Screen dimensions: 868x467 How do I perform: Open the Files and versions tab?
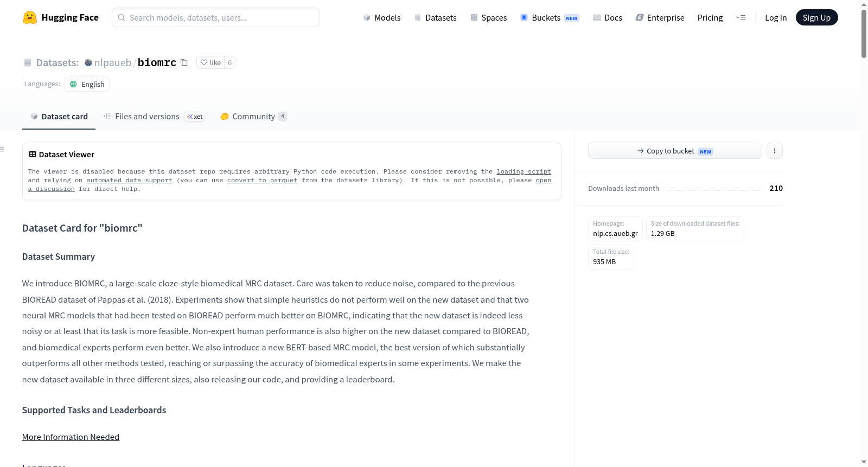(x=154, y=117)
